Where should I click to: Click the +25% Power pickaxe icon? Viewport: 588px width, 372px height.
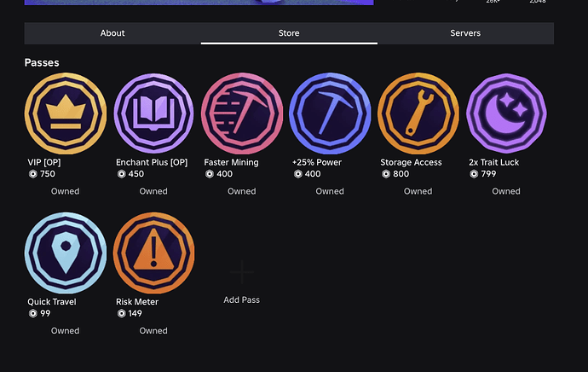[x=330, y=113]
